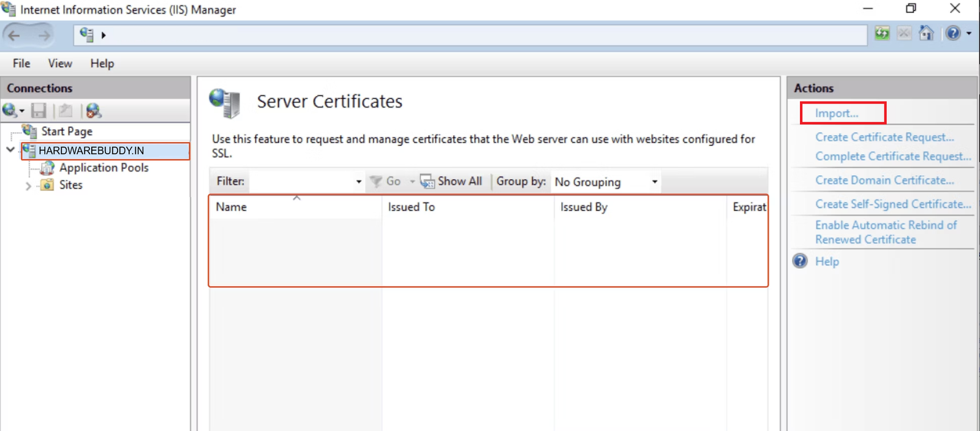Click Enable Automatic Rebind of Renewed Certificate
Screen dimensions: 980x431
click(x=886, y=233)
